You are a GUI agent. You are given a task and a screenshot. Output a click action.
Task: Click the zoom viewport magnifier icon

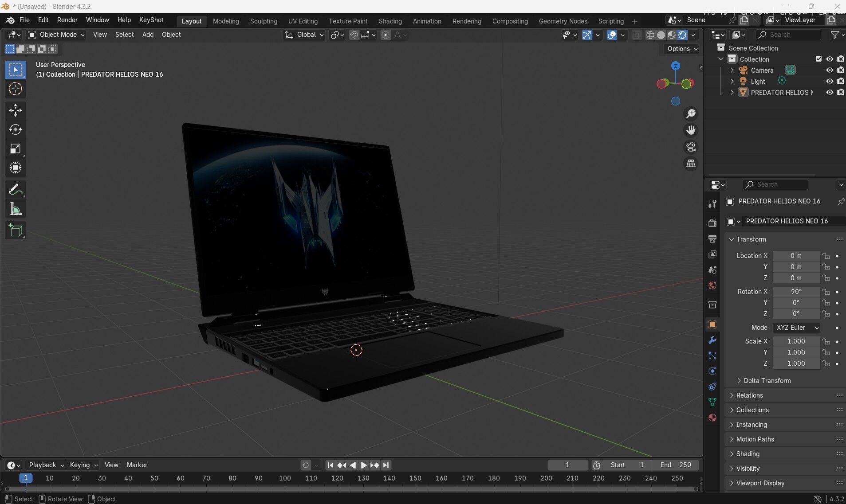(691, 114)
